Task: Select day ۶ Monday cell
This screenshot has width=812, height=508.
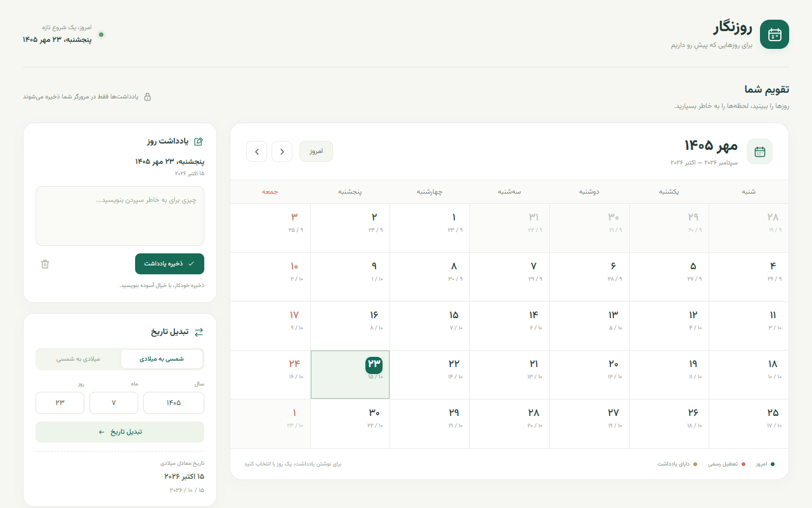Action: pyautogui.click(x=590, y=277)
